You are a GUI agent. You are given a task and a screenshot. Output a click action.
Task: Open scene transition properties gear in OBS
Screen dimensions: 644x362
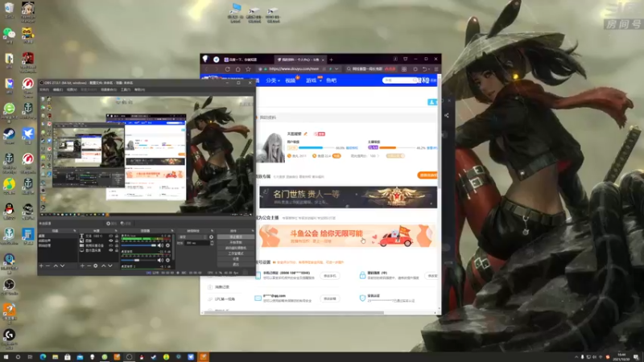212,237
